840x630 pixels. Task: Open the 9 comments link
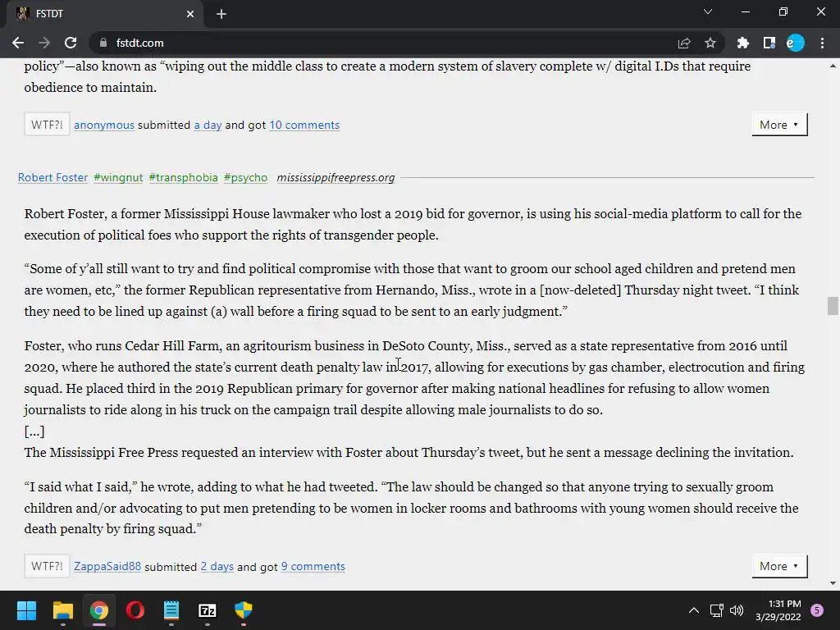coord(313,566)
